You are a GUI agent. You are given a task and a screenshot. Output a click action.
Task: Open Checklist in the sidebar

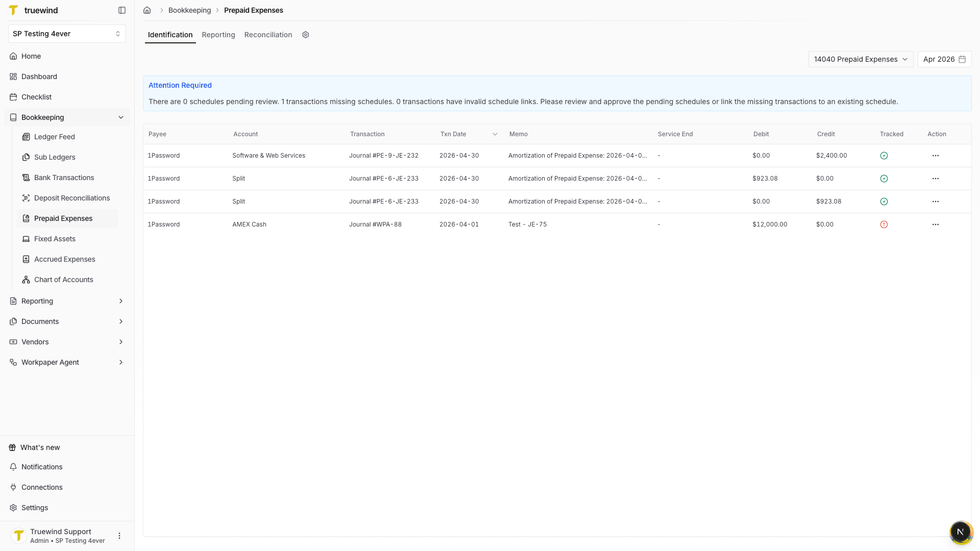pos(67,97)
